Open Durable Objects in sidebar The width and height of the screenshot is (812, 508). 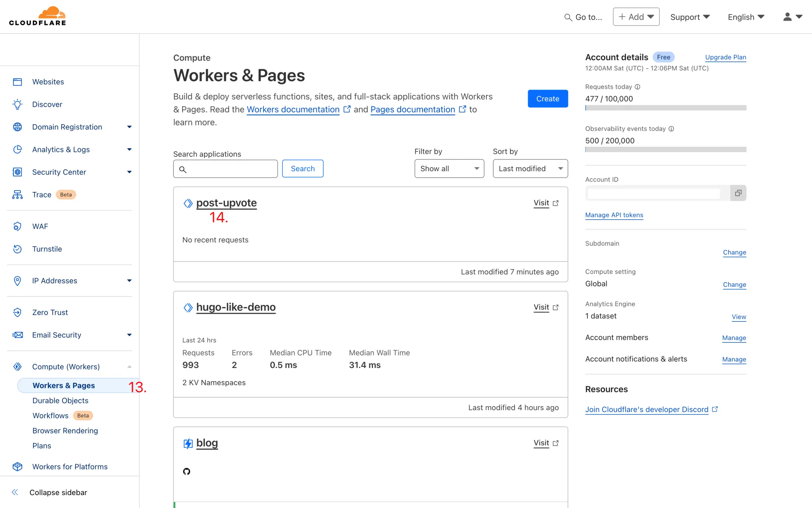tap(60, 400)
